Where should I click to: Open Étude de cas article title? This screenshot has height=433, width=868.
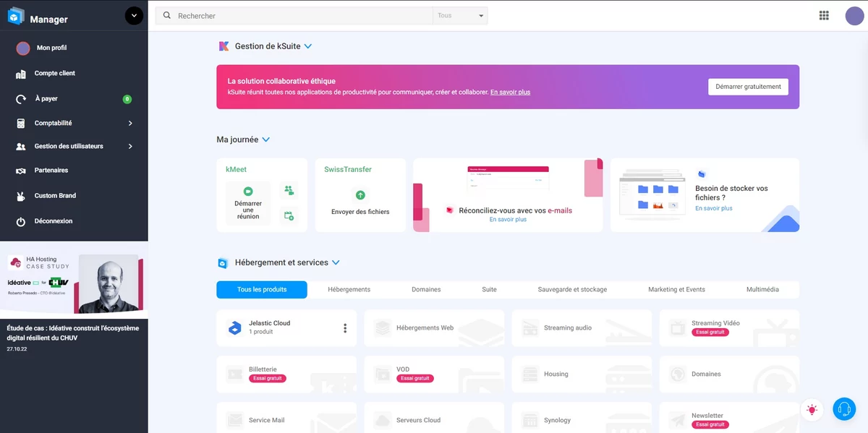coord(73,333)
